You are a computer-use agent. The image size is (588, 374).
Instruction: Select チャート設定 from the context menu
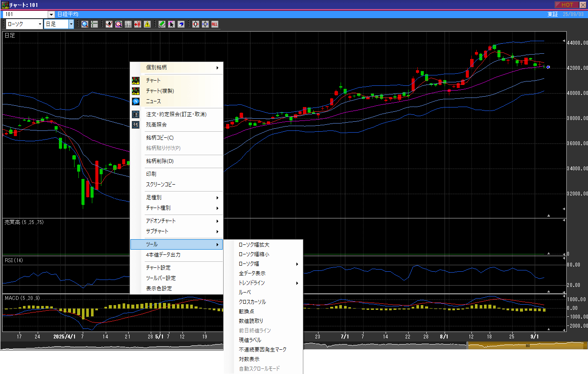pyautogui.click(x=158, y=268)
